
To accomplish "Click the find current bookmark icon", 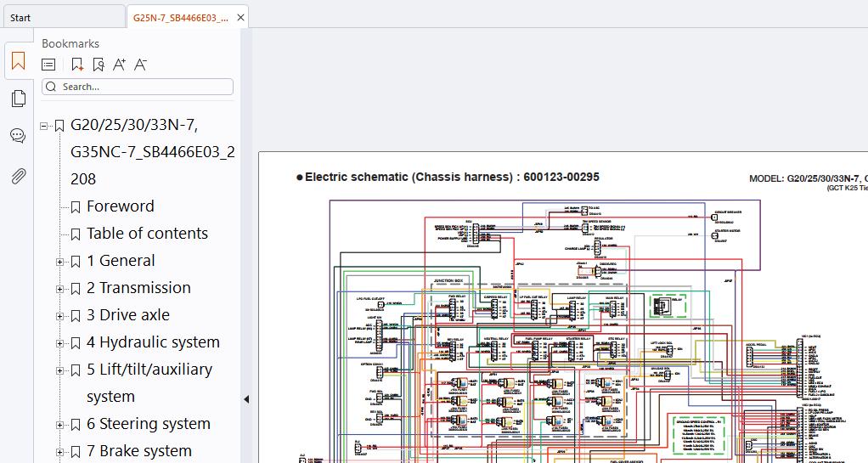I will 99,65.
